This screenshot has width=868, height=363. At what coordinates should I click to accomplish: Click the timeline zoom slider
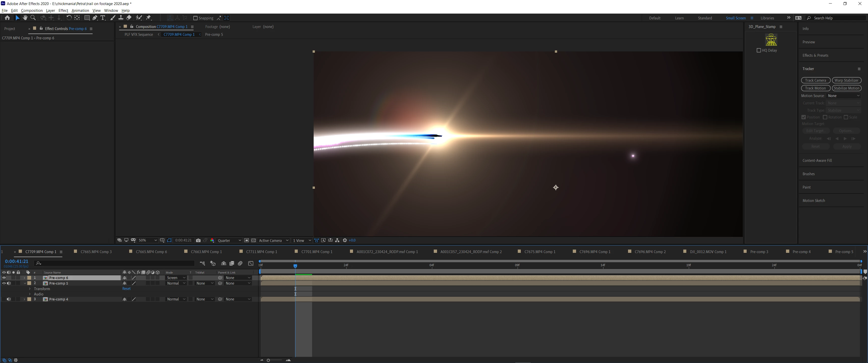[268, 360]
